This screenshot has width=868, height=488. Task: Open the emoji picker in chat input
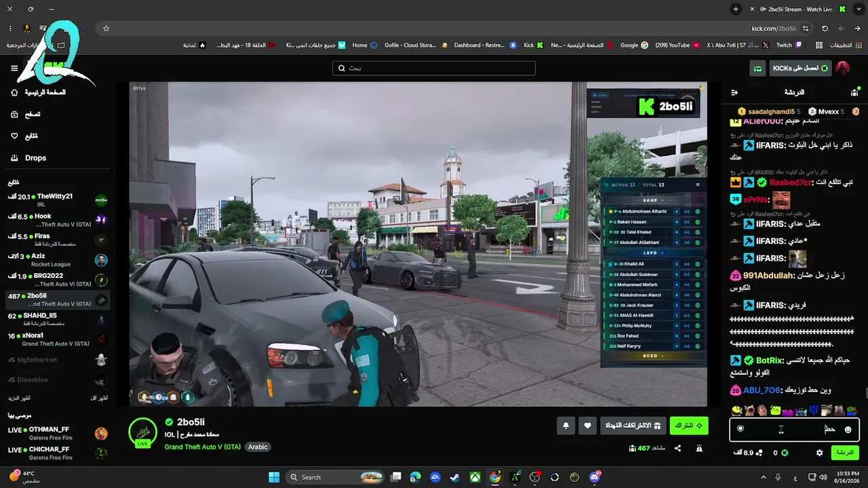pos(848,429)
